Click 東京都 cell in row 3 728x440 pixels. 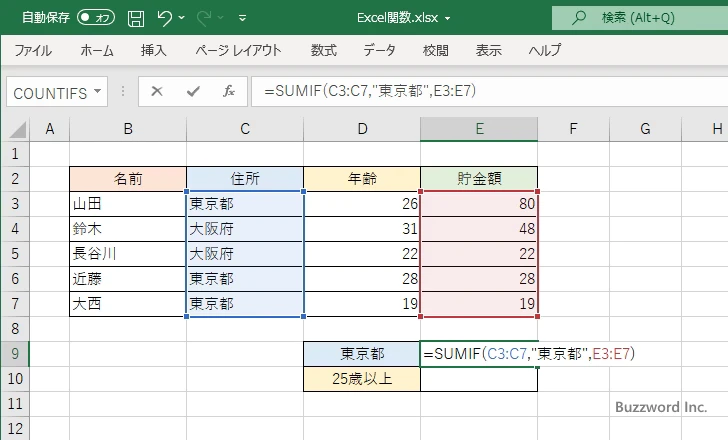[245, 204]
